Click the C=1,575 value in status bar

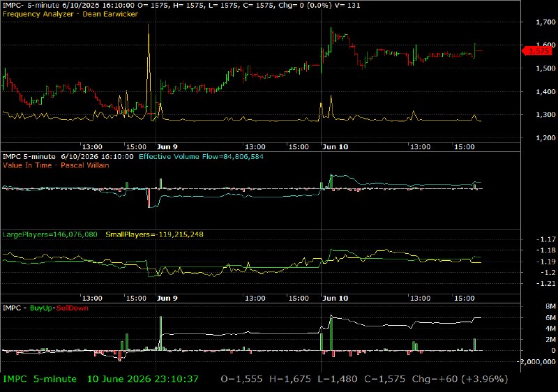(385, 379)
